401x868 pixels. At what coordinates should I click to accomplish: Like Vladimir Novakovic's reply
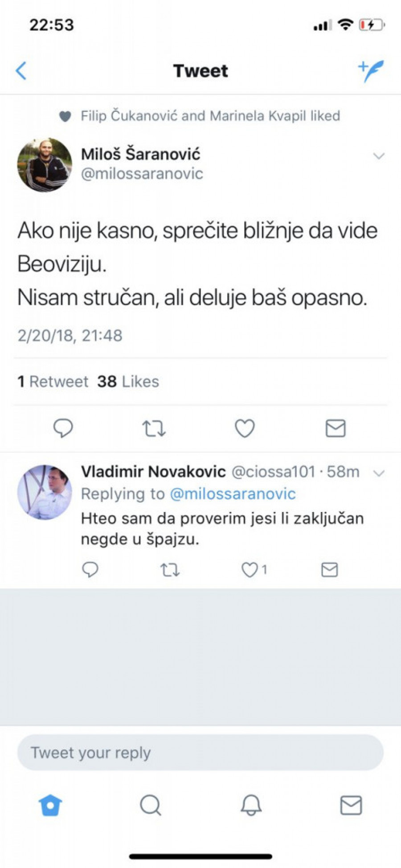tap(250, 569)
